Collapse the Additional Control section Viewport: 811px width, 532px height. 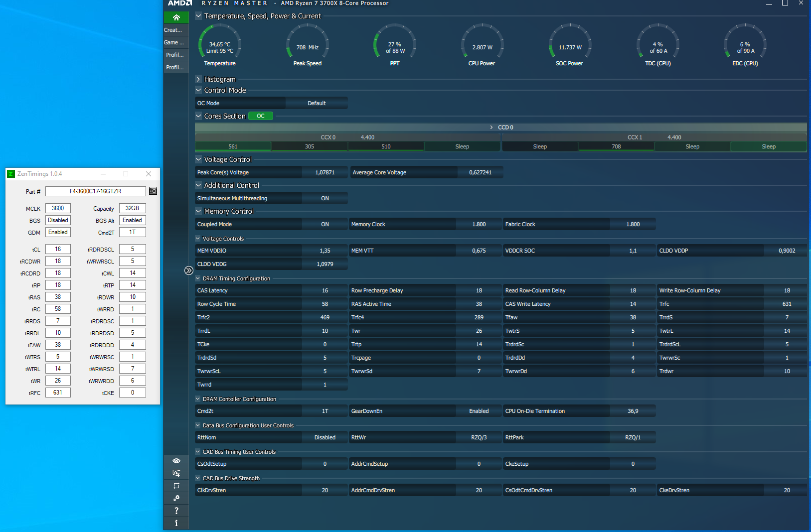click(x=198, y=185)
